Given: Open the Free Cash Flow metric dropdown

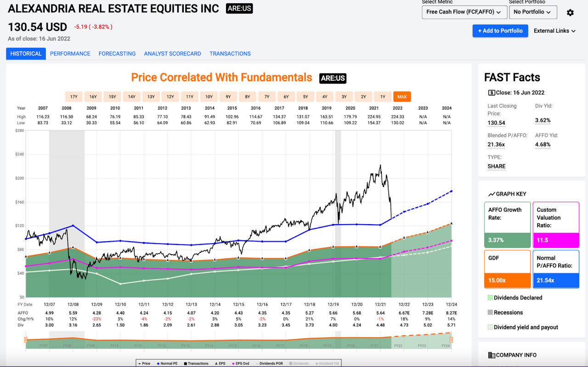Looking at the screenshot, I should 464,12.
